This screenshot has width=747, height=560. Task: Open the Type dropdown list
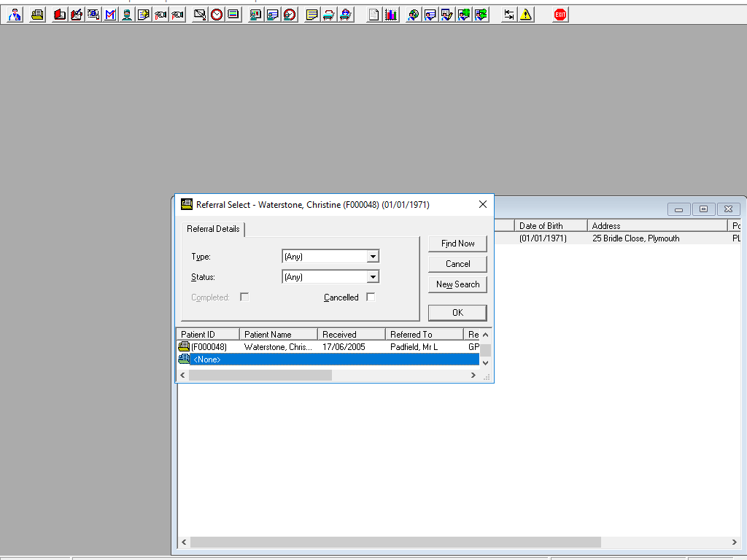373,257
